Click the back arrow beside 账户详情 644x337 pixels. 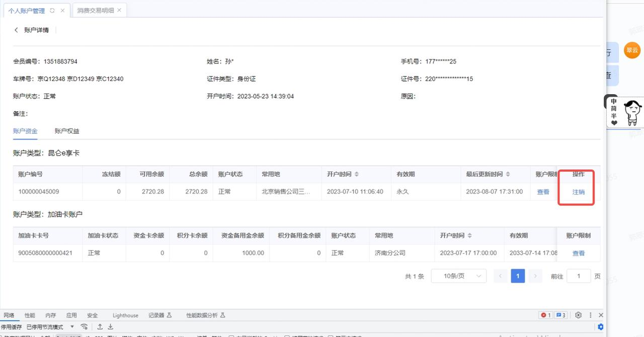[x=16, y=30]
